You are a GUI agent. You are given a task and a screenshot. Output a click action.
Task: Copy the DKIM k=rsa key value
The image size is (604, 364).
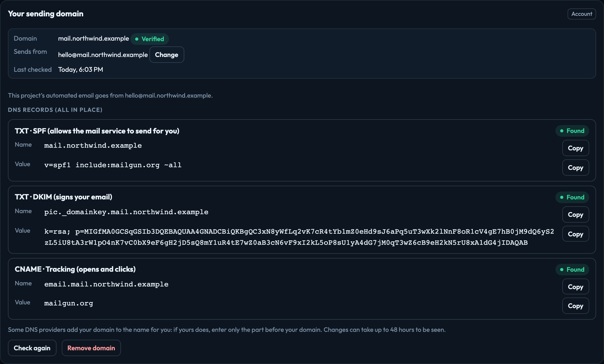[575, 234]
